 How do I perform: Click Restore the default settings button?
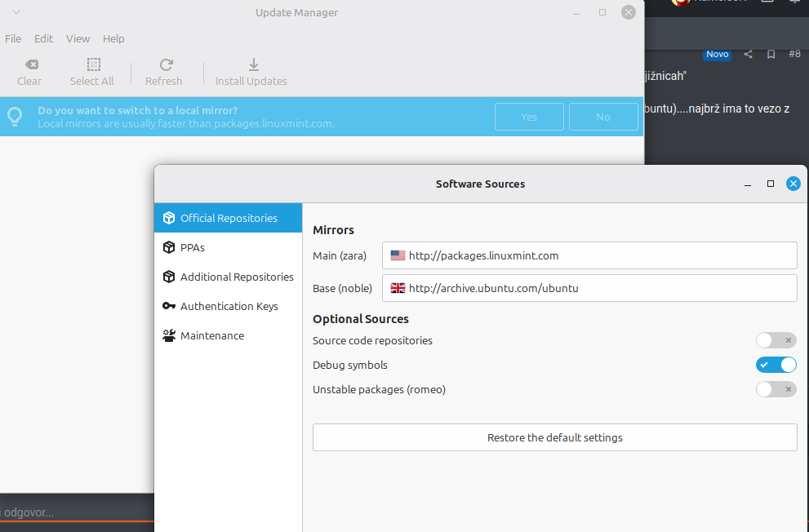click(554, 438)
